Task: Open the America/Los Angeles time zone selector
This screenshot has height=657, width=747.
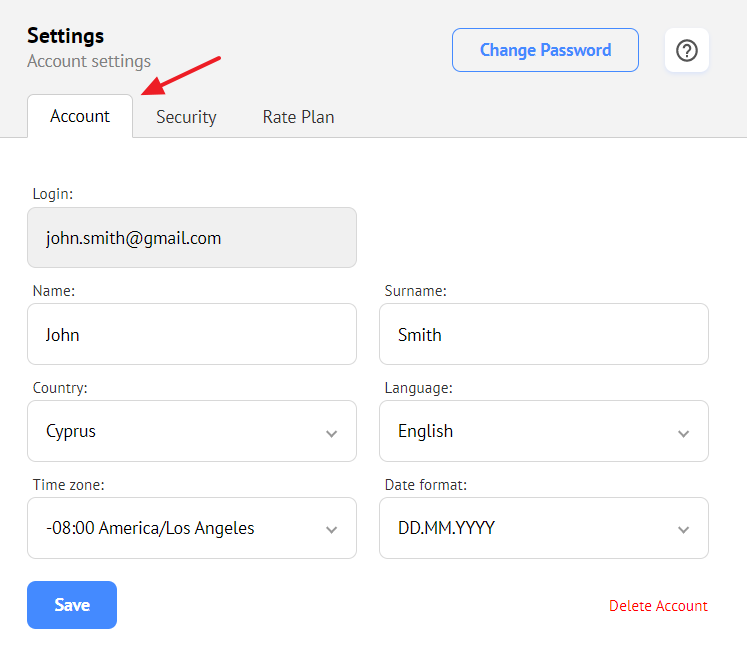Action: click(x=192, y=528)
